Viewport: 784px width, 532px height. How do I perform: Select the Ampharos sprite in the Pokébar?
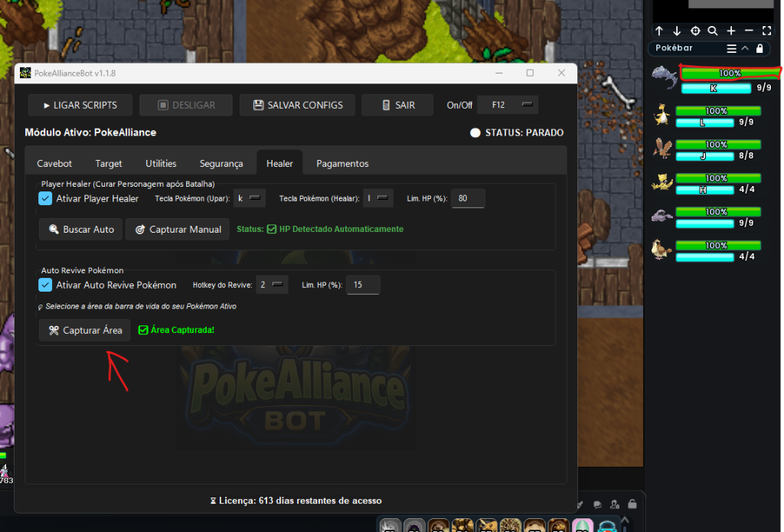(662, 115)
